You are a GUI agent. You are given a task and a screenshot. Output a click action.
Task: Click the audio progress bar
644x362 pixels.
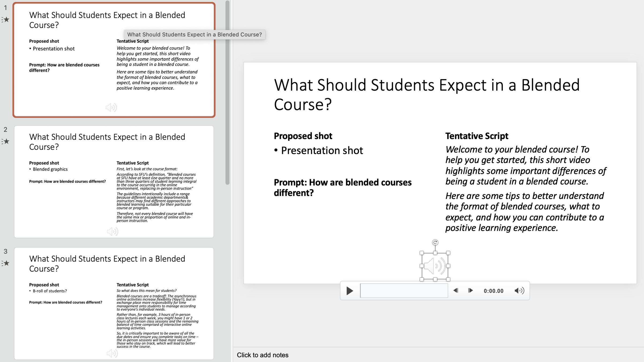tap(404, 291)
